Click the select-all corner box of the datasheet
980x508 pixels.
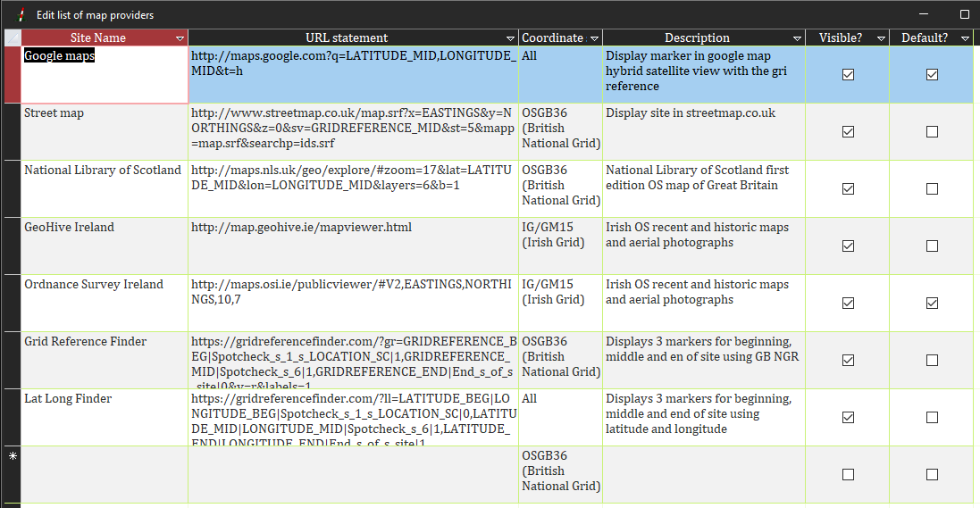12,37
